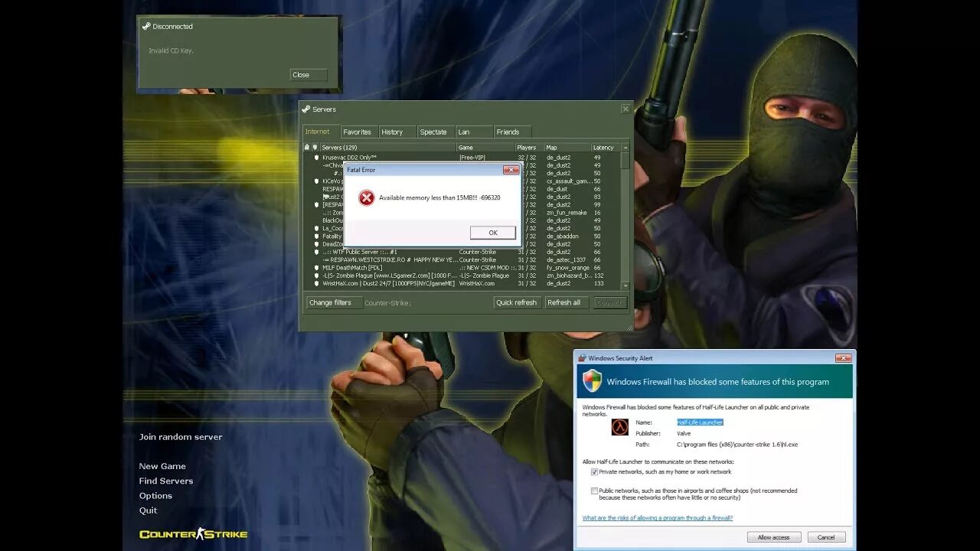980x551 pixels.
Task: Click the Steam icon in the Disconnected dialog title
Action: pyautogui.click(x=146, y=26)
